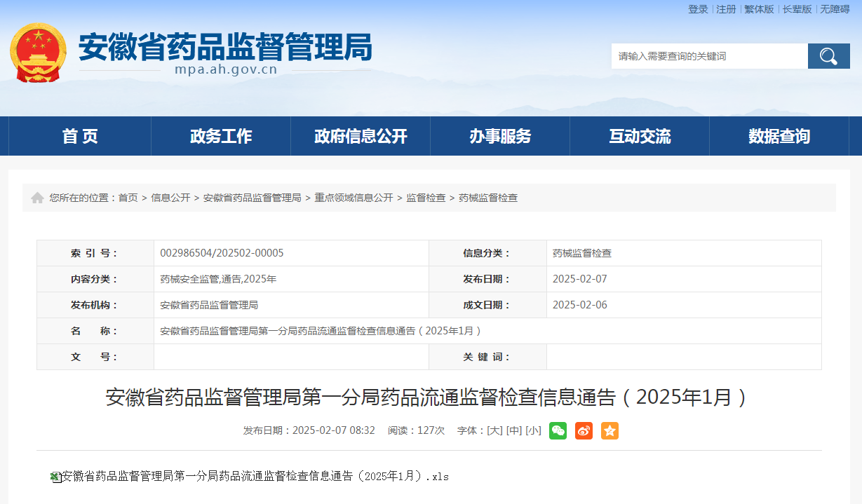This screenshot has width=862, height=504.
Task: Click the magnifier search button
Action: (x=828, y=56)
